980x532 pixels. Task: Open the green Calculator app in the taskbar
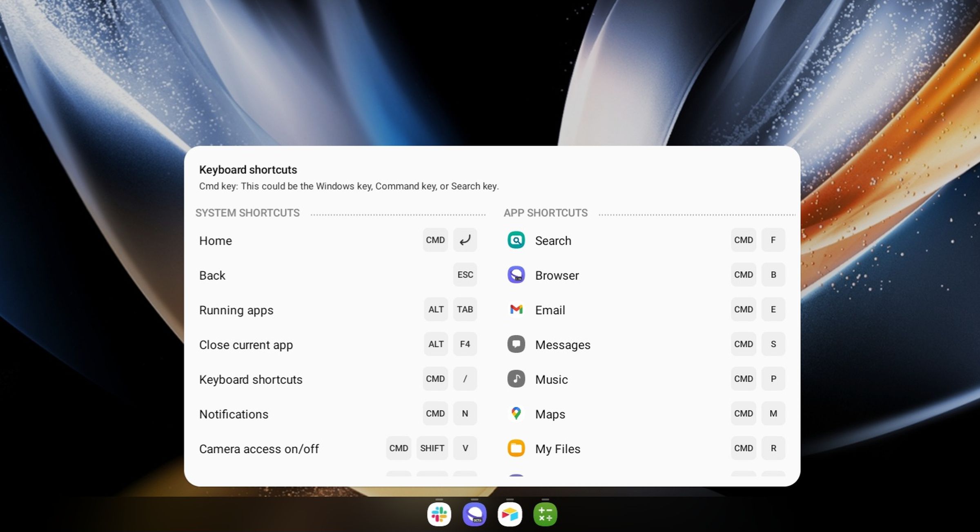click(545, 514)
